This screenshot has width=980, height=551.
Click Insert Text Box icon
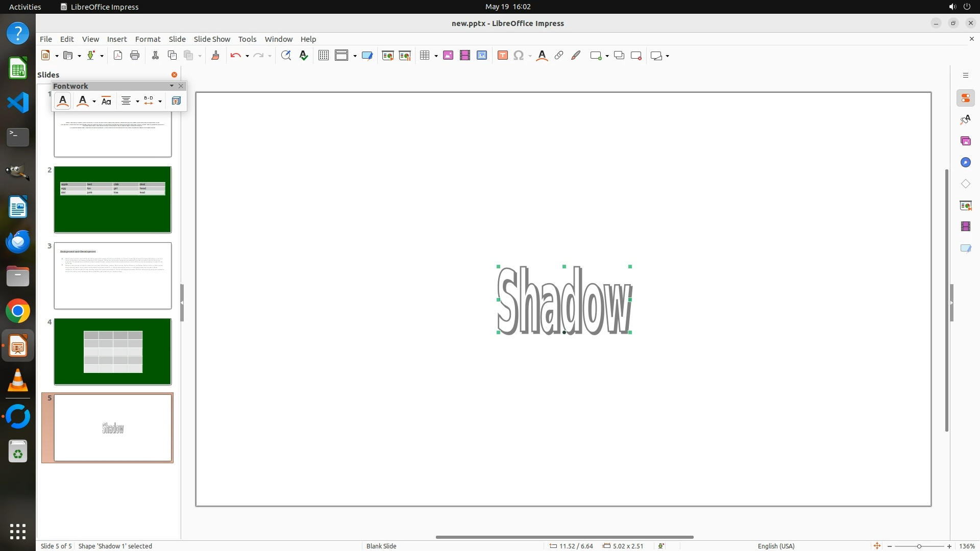pyautogui.click(x=502, y=56)
